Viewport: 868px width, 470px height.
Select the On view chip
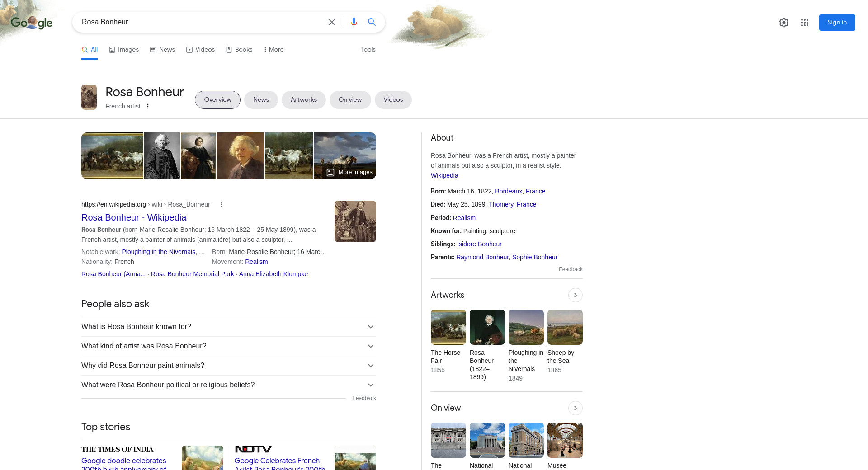point(350,100)
